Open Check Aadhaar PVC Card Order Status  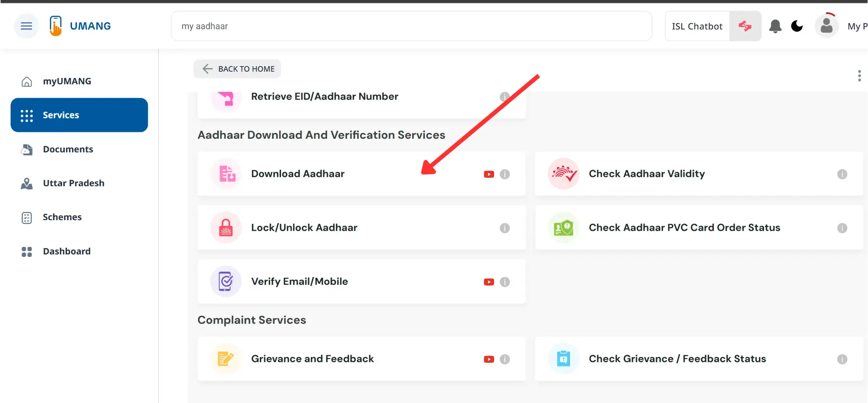(684, 228)
